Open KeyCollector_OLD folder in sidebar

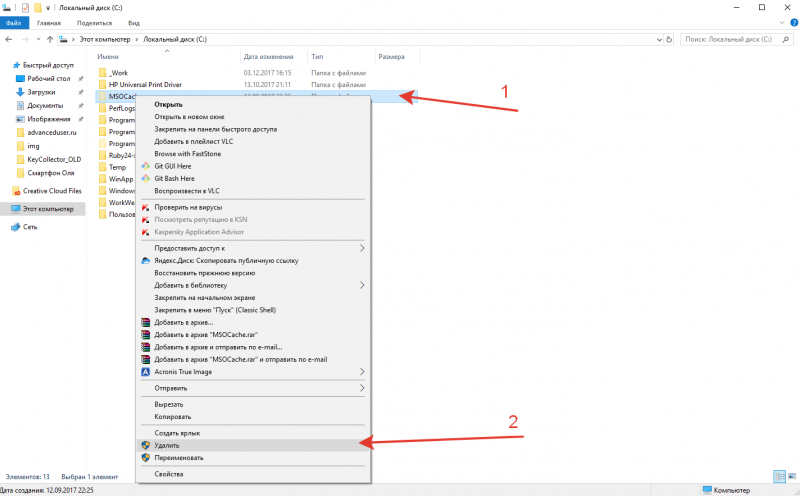tap(54, 159)
